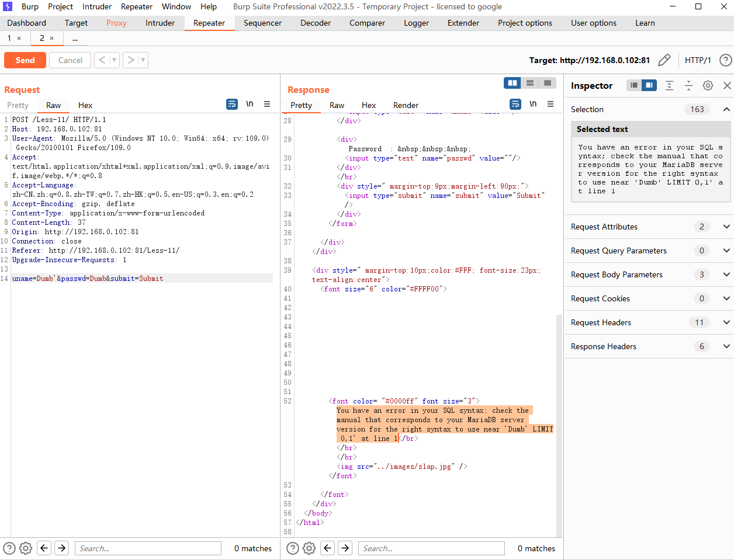The height and width of the screenshot is (560, 734).
Task: Expand Request Body Parameters section
Action: 726,274
